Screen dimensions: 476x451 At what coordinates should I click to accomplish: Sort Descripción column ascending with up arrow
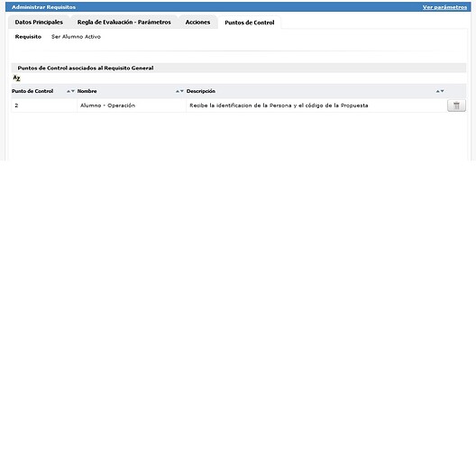pyautogui.click(x=438, y=91)
